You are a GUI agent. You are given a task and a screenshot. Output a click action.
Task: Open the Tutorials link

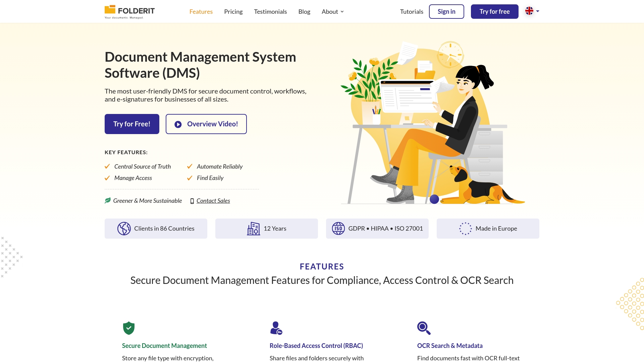tap(412, 11)
